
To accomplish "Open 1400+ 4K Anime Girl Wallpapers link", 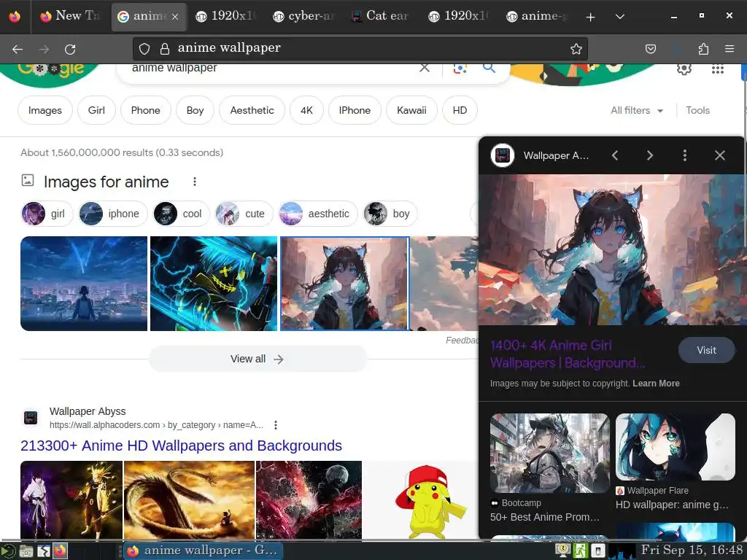I will [x=568, y=354].
